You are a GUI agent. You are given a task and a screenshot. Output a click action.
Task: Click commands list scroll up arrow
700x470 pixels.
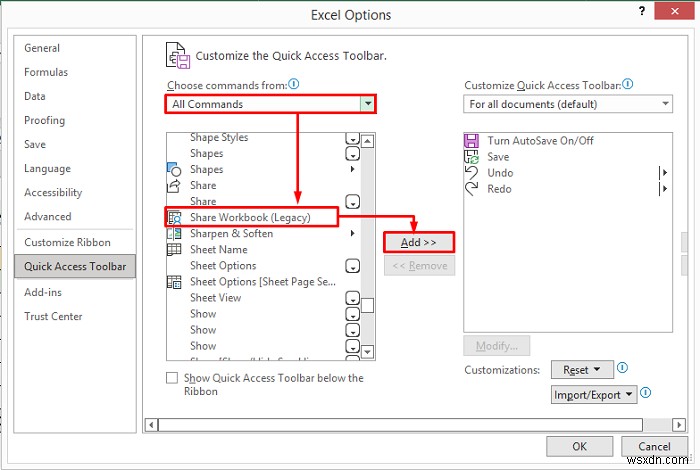point(367,141)
